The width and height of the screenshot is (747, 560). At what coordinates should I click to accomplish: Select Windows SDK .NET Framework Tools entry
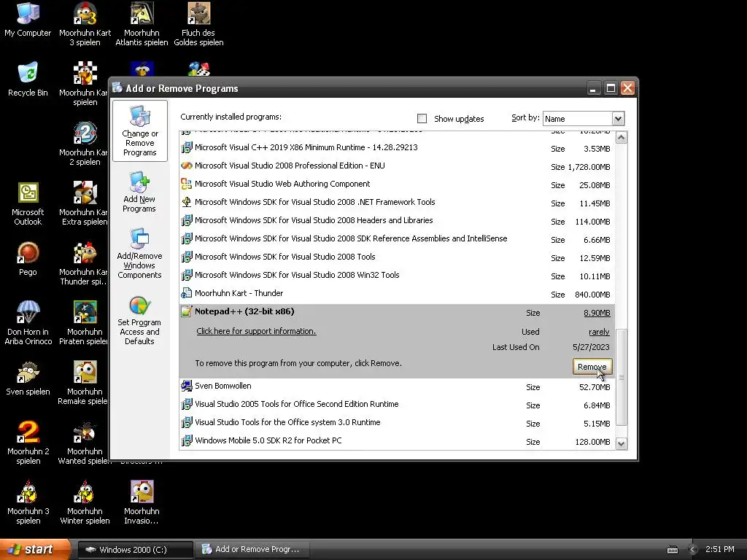398,203
